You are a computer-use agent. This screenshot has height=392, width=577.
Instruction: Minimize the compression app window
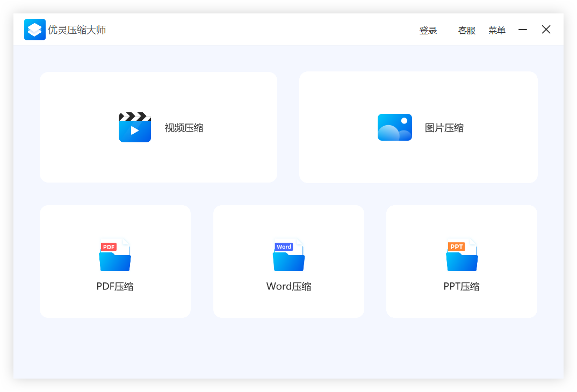click(523, 30)
